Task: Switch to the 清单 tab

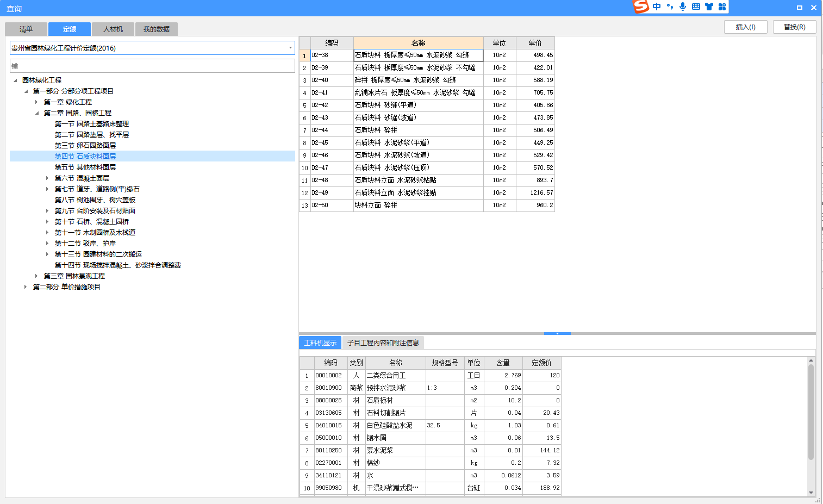Action: [26, 29]
